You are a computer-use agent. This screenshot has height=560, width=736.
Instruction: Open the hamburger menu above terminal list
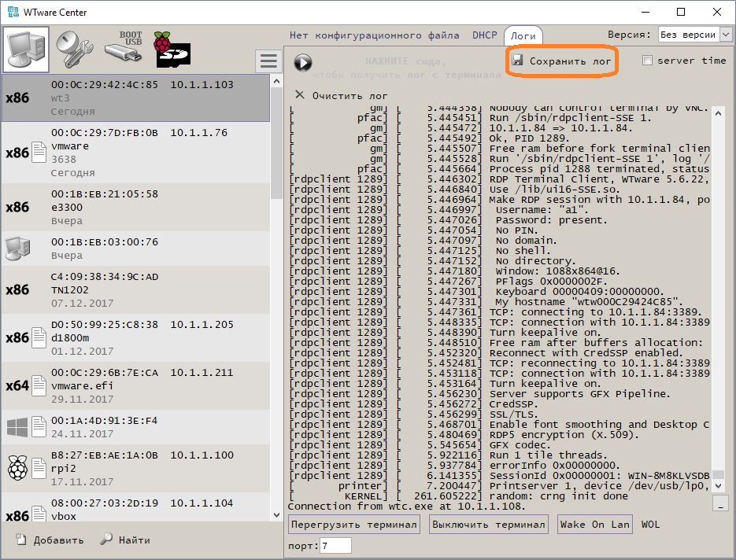coord(268,61)
